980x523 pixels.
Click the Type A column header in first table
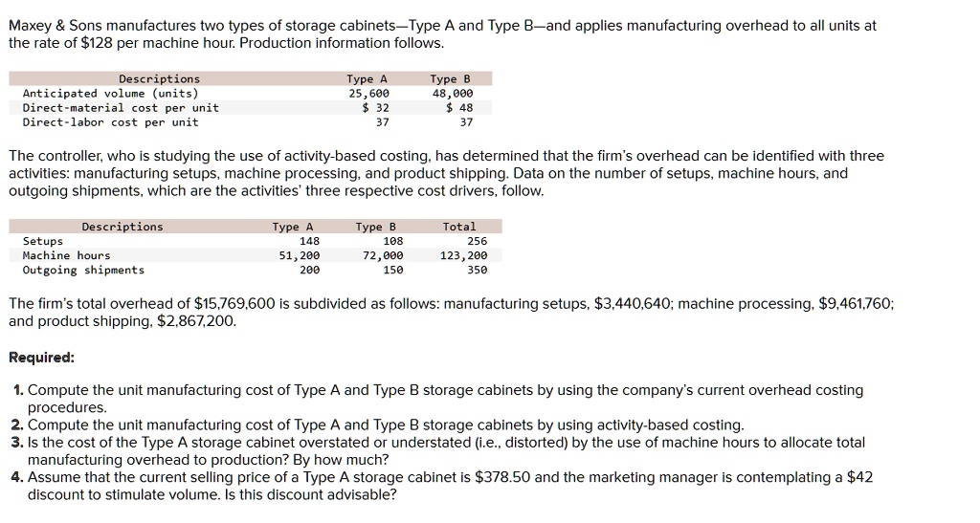tap(367, 79)
